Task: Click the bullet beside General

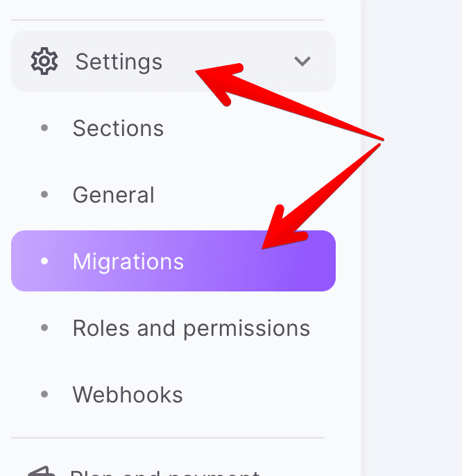Action: click(45, 195)
